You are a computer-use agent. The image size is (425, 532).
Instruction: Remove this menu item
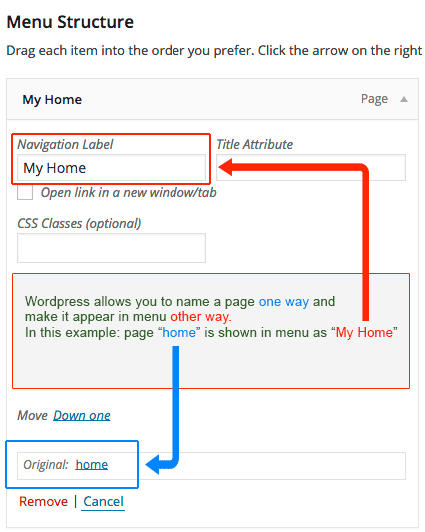(x=43, y=501)
